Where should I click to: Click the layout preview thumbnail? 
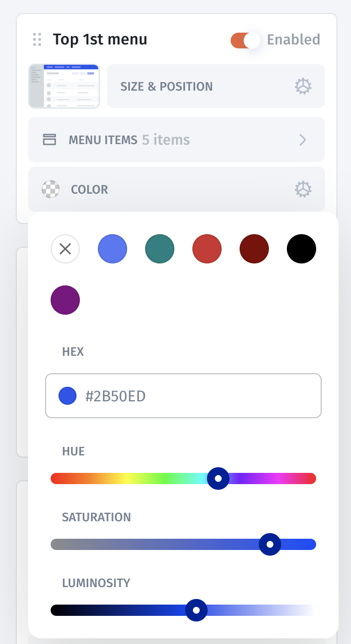64,86
